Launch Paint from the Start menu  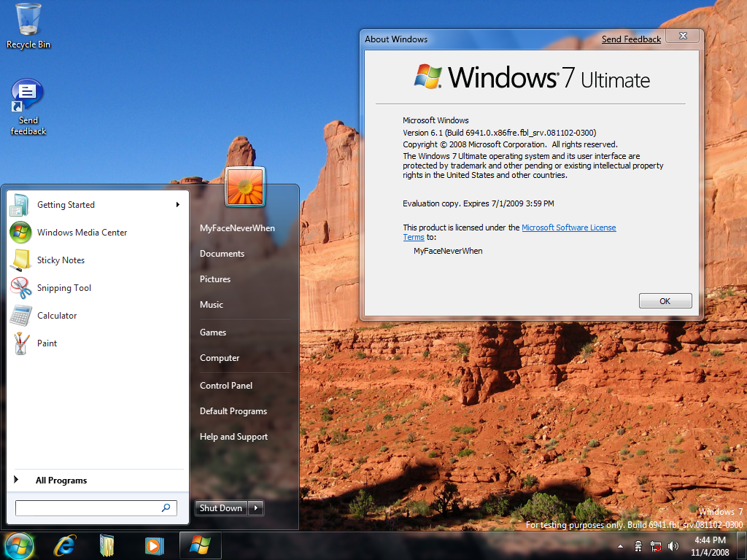coord(47,343)
